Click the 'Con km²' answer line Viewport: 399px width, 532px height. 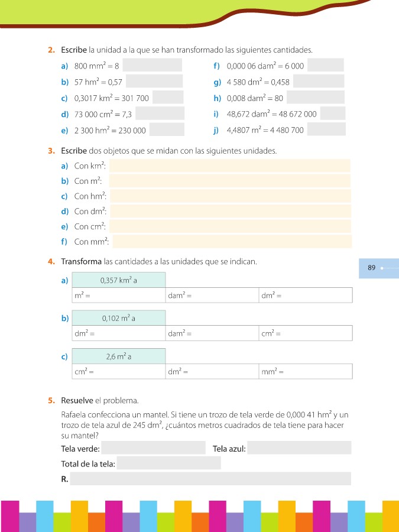[x=229, y=166]
